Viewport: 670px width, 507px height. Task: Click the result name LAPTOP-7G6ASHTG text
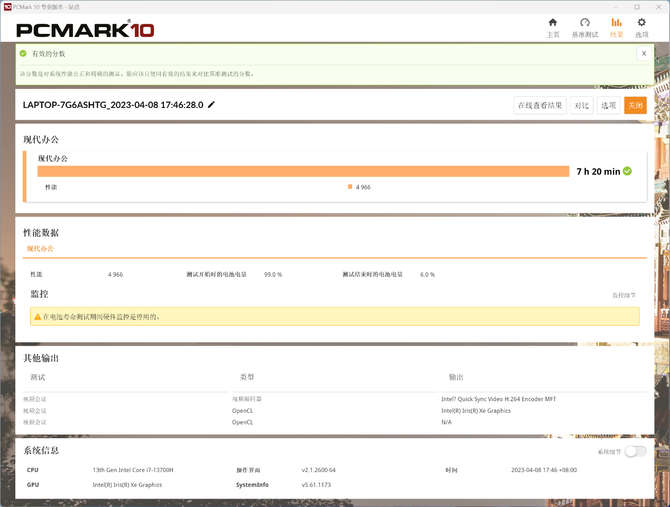pyautogui.click(x=113, y=105)
